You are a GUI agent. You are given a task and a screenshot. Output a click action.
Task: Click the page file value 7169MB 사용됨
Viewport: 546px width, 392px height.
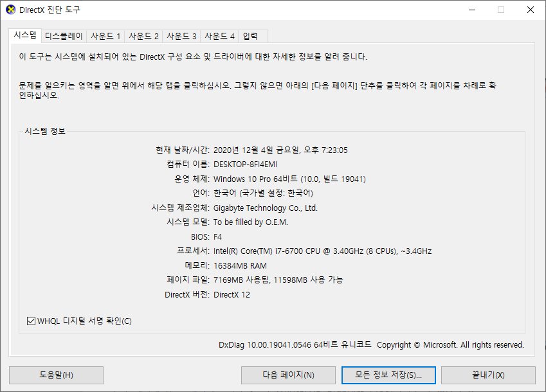(x=241, y=280)
